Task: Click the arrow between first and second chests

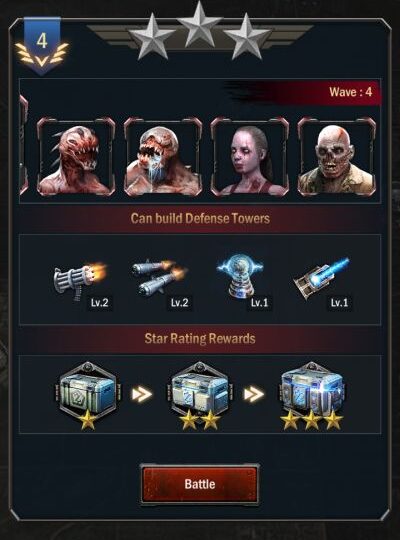Action: click(x=142, y=394)
